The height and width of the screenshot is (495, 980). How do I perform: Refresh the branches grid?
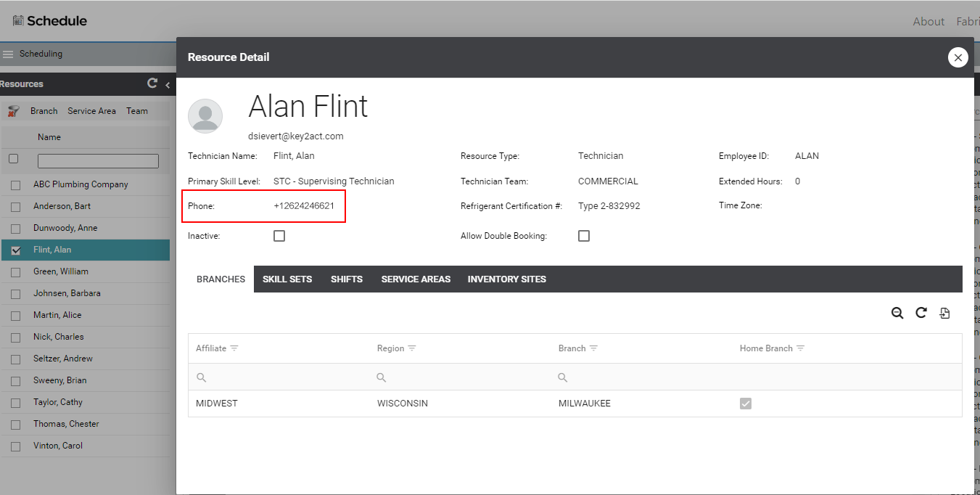pyautogui.click(x=921, y=313)
